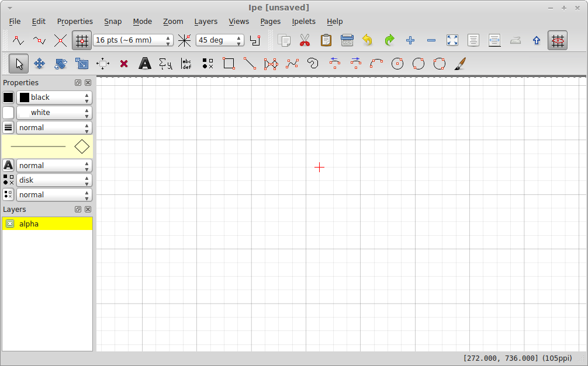The width and height of the screenshot is (588, 366).
Task: Toggle snap to vertex
Action: (18, 40)
